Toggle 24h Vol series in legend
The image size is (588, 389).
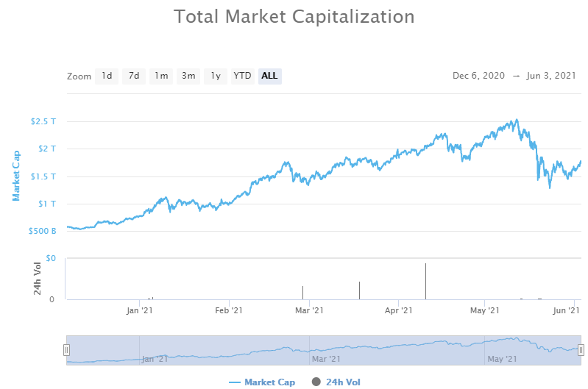click(x=343, y=382)
